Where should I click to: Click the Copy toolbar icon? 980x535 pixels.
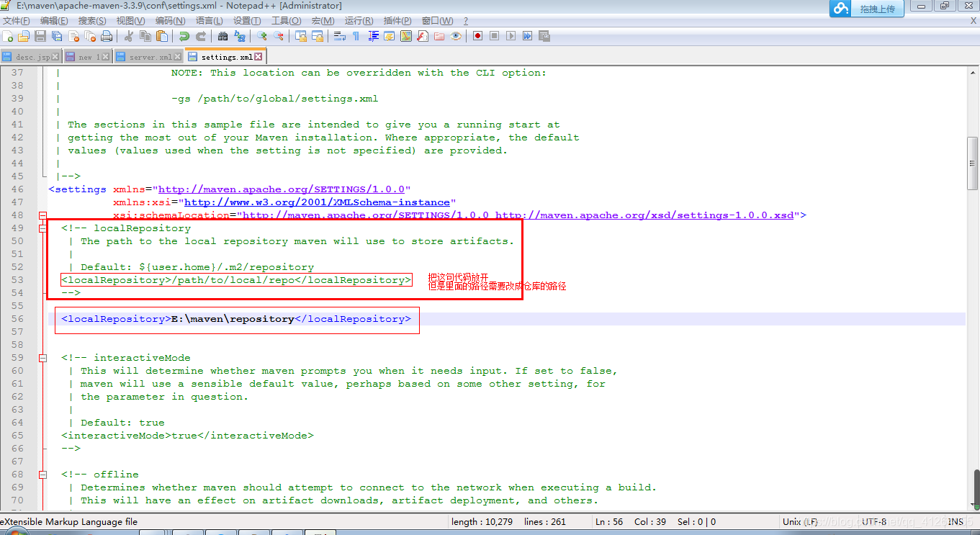pyautogui.click(x=145, y=36)
